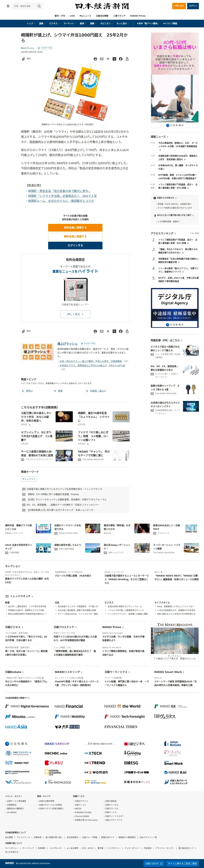204x868 pixels.
Task: Click the NIKKEI Tech Foresight logo
Action: (x=125, y=716)
